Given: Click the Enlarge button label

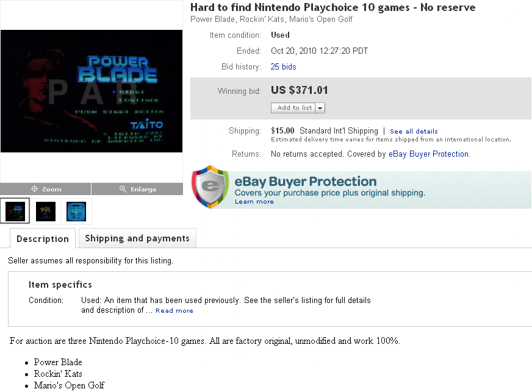Looking at the screenshot, I should pyautogui.click(x=143, y=189).
